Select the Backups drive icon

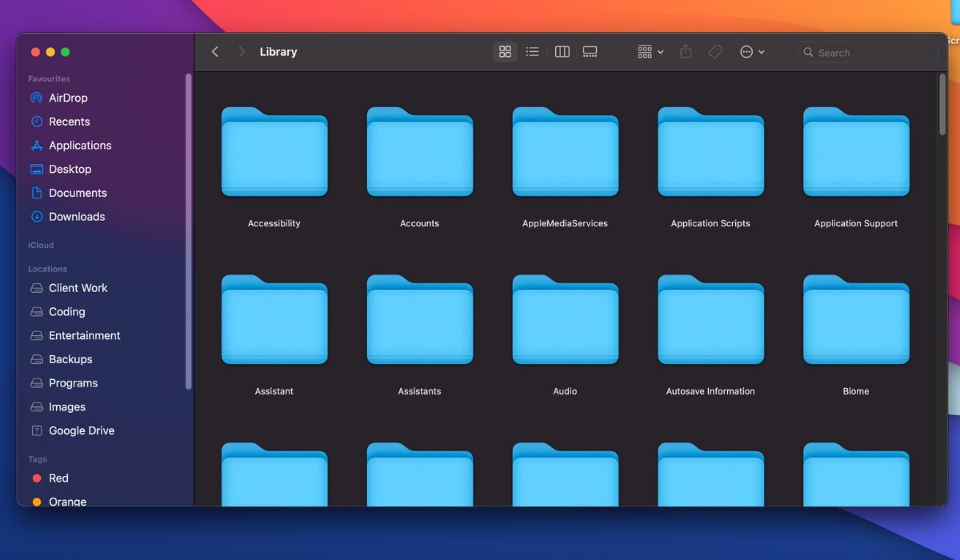point(36,359)
